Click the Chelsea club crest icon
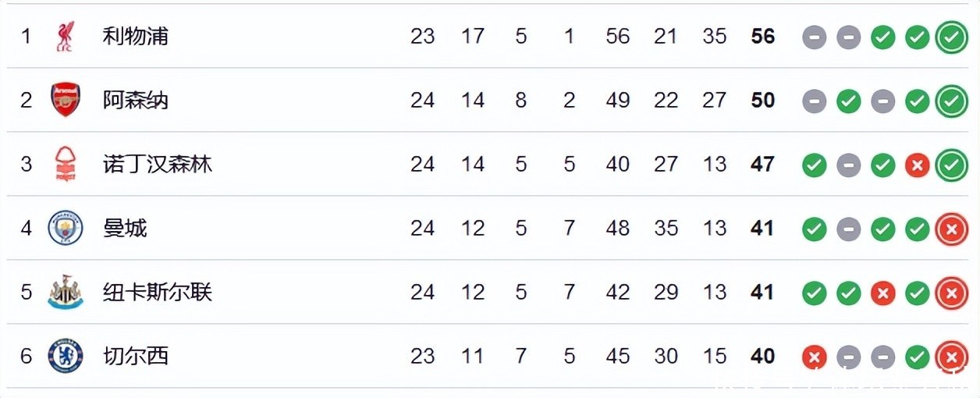The height and width of the screenshot is (398, 980). point(66,357)
